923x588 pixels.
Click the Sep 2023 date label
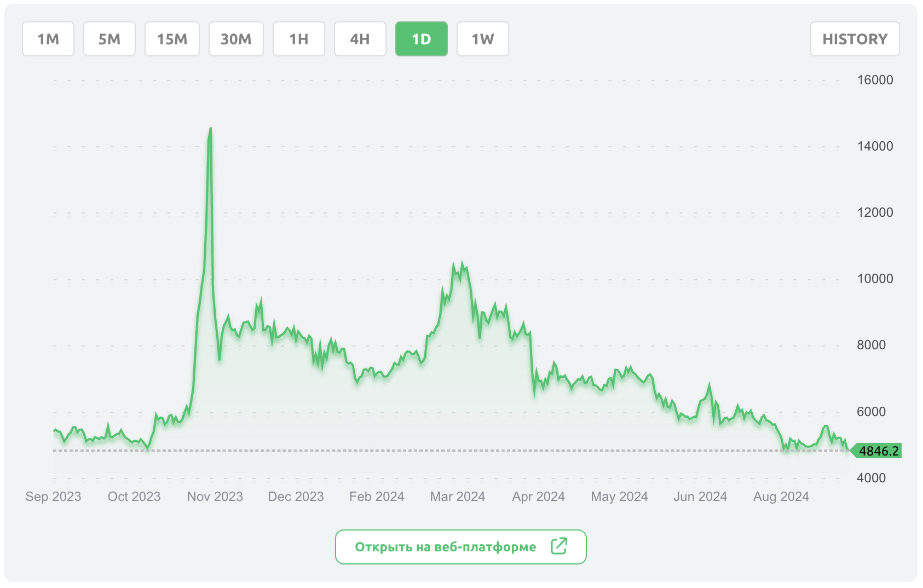tap(53, 497)
